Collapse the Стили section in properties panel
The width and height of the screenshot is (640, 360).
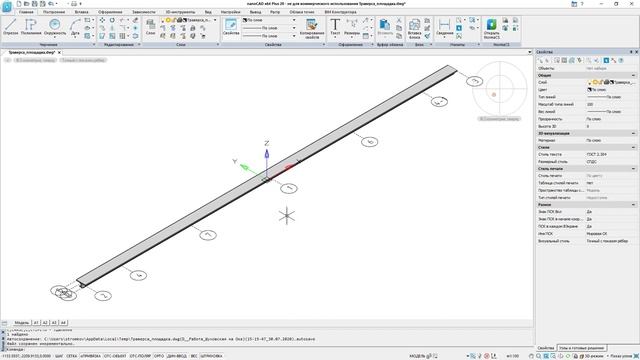click(x=633, y=147)
